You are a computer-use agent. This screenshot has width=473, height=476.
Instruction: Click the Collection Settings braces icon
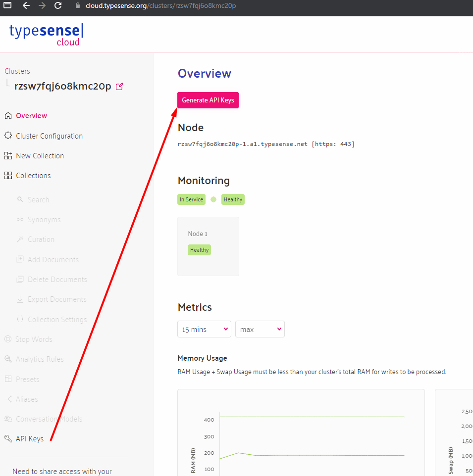click(x=20, y=319)
